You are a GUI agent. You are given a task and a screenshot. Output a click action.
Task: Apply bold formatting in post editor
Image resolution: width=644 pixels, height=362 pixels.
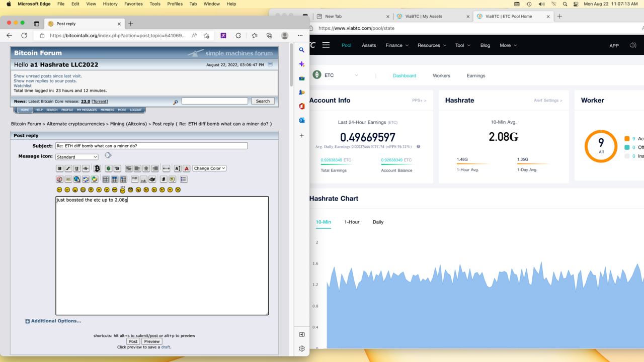(x=60, y=168)
